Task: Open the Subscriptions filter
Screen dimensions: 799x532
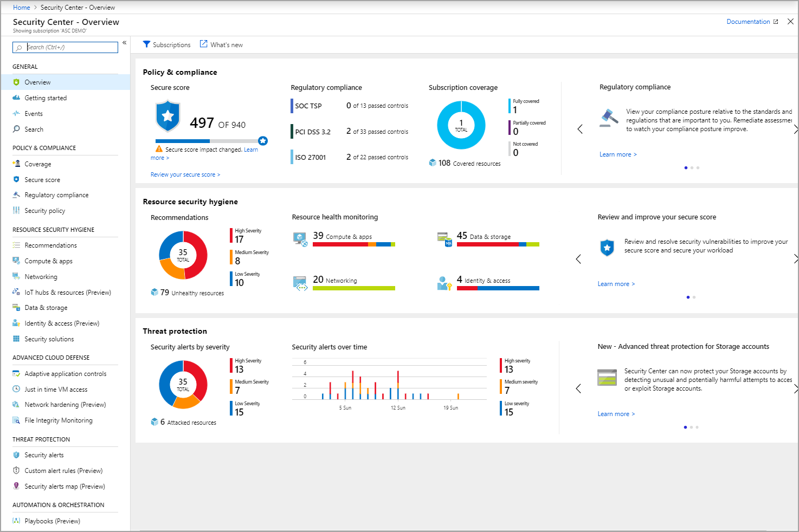Action: [x=166, y=44]
